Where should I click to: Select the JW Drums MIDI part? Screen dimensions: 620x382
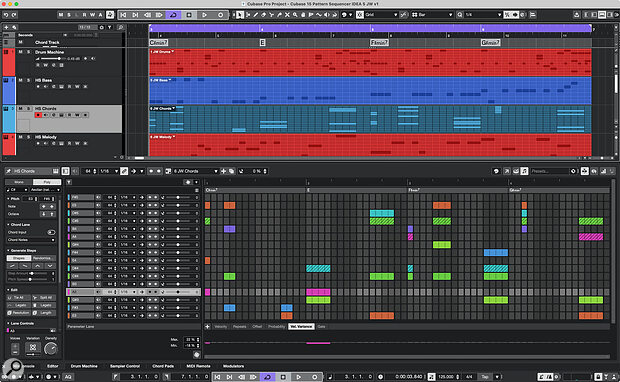click(370, 62)
